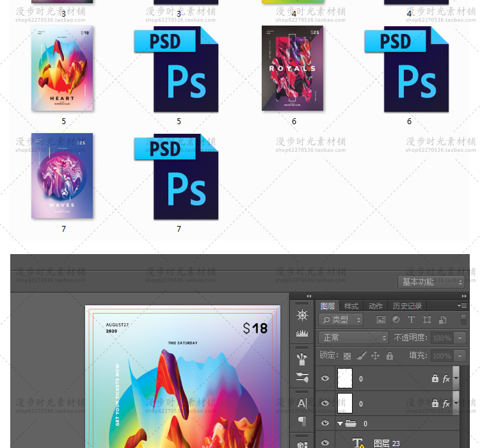Switch to the 历史记录 tab
Screen dimensions: 480x448
(x=407, y=306)
